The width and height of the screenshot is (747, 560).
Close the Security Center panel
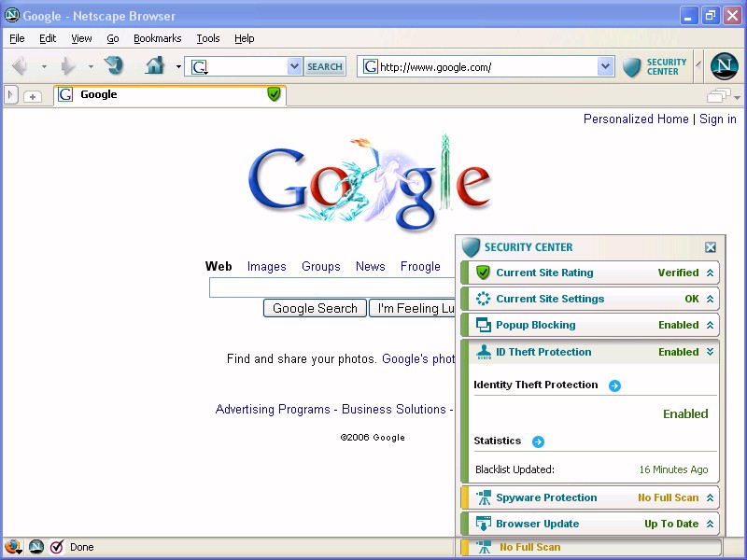click(711, 247)
